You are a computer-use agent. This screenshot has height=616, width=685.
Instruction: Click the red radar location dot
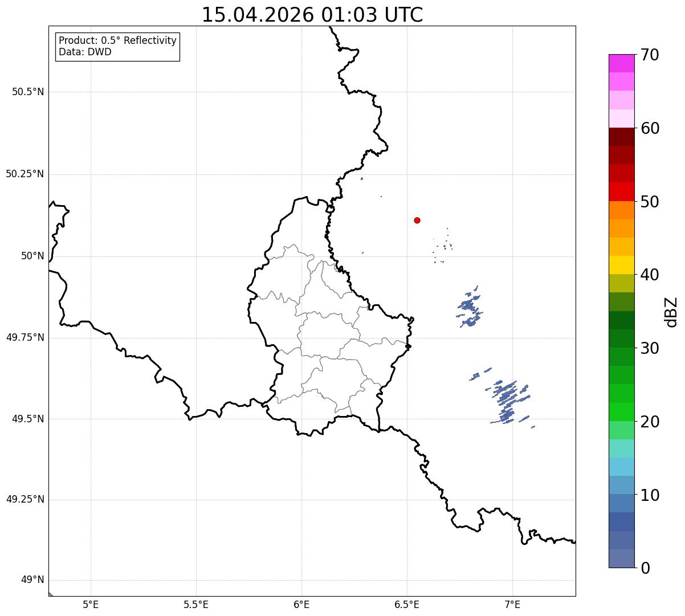[x=417, y=220]
